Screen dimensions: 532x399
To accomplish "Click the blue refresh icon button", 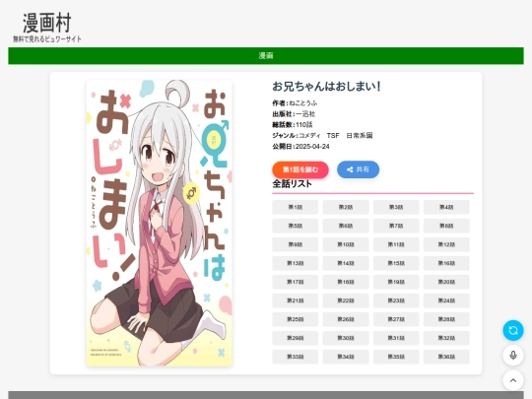I will pyautogui.click(x=512, y=330).
